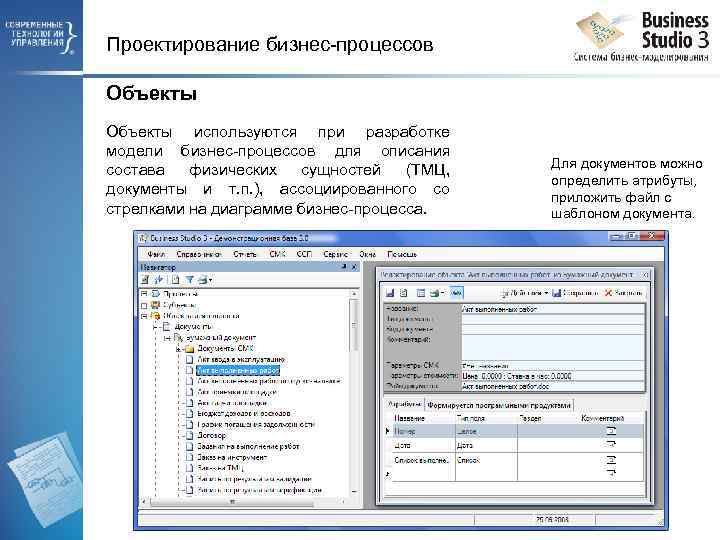Click the Комментарий text area

pos(552,347)
